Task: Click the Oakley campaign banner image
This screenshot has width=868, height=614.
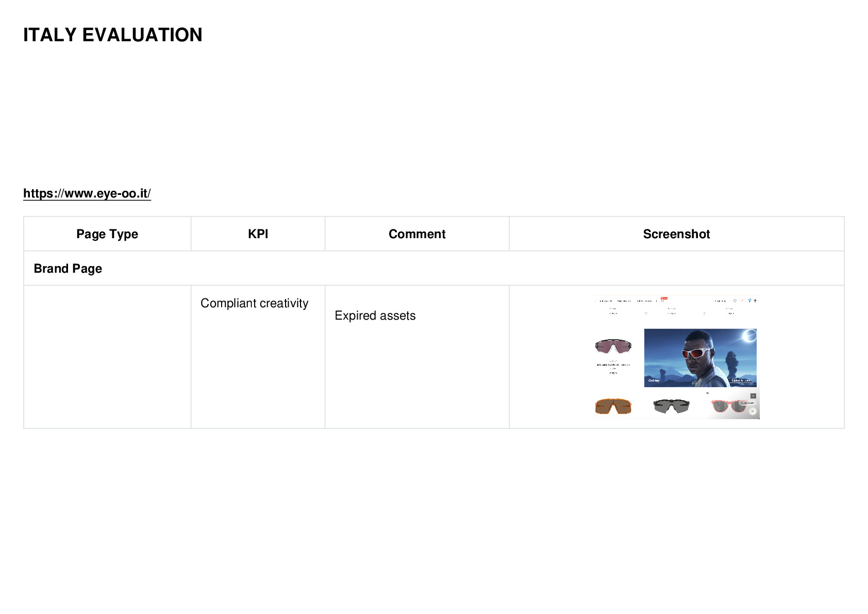Action: click(x=700, y=358)
